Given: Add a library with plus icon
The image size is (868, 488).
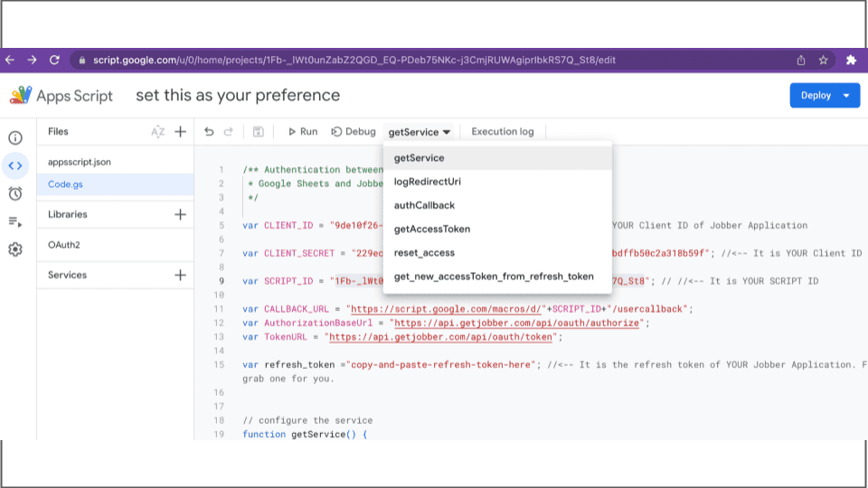Looking at the screenshot, I should tap(180, 214).
